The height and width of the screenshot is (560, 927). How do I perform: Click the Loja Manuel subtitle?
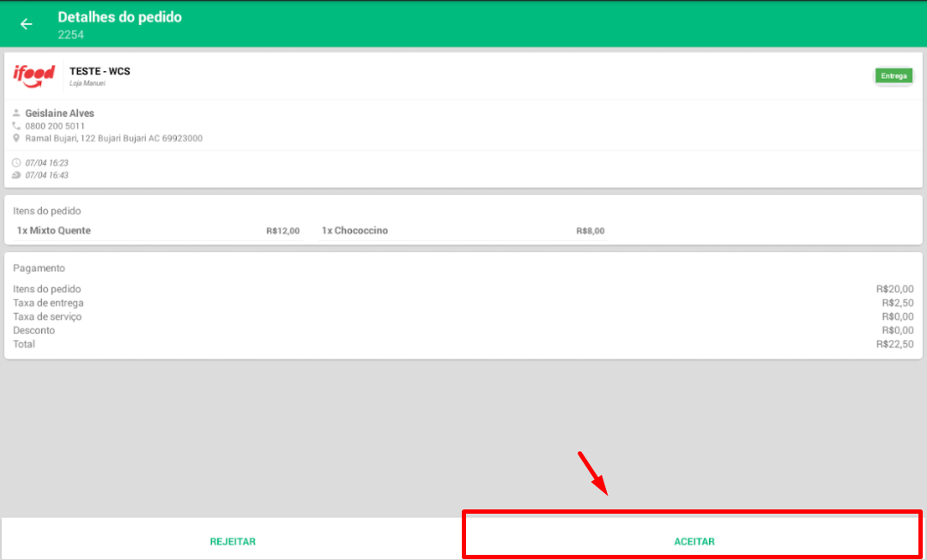(x=88, y=83)
